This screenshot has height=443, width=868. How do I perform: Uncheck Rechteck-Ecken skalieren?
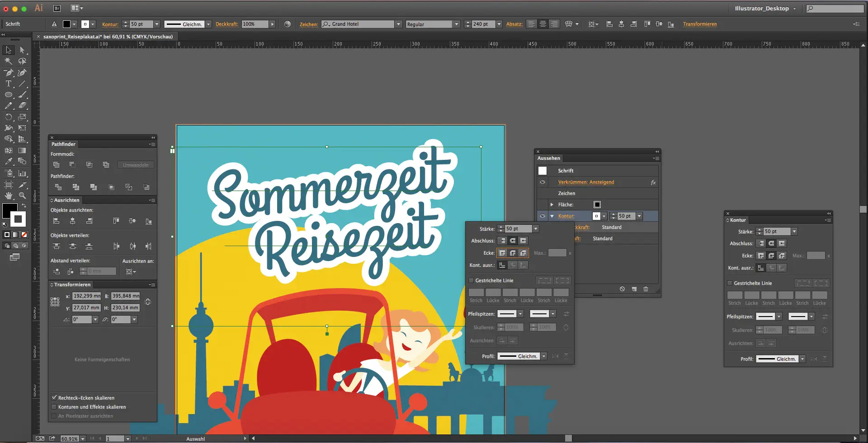[54, 398]
